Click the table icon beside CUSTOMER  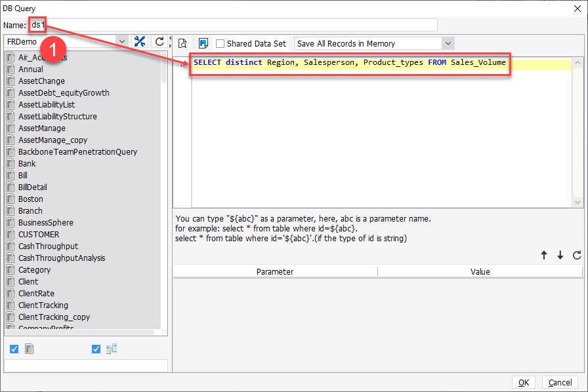pyautogui.click(x=10, y=234)
